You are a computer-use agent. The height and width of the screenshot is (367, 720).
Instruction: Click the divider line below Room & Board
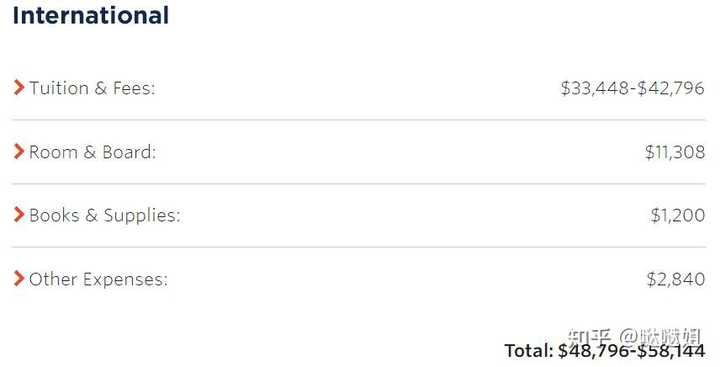(x=359, y=184)
